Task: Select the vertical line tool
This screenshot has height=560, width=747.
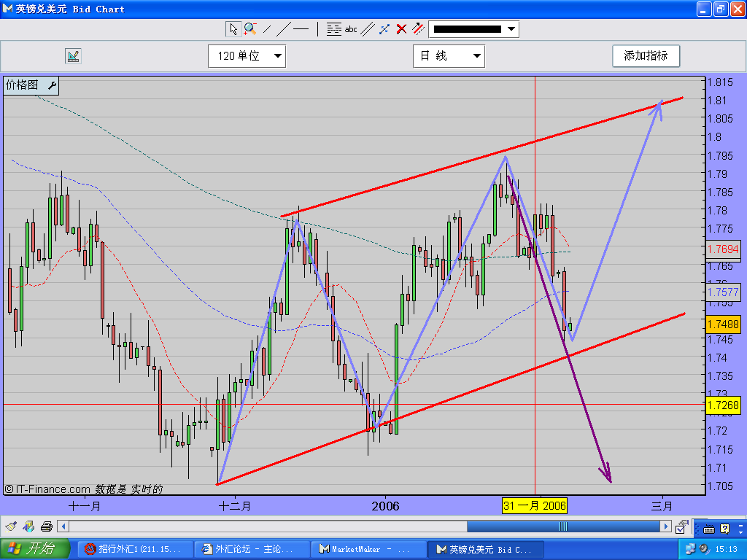Action: point(318,29)
